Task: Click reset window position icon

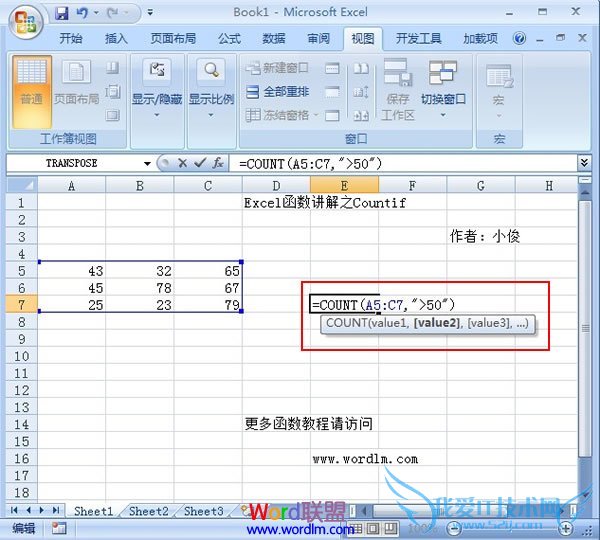Action: click(361, 115)
